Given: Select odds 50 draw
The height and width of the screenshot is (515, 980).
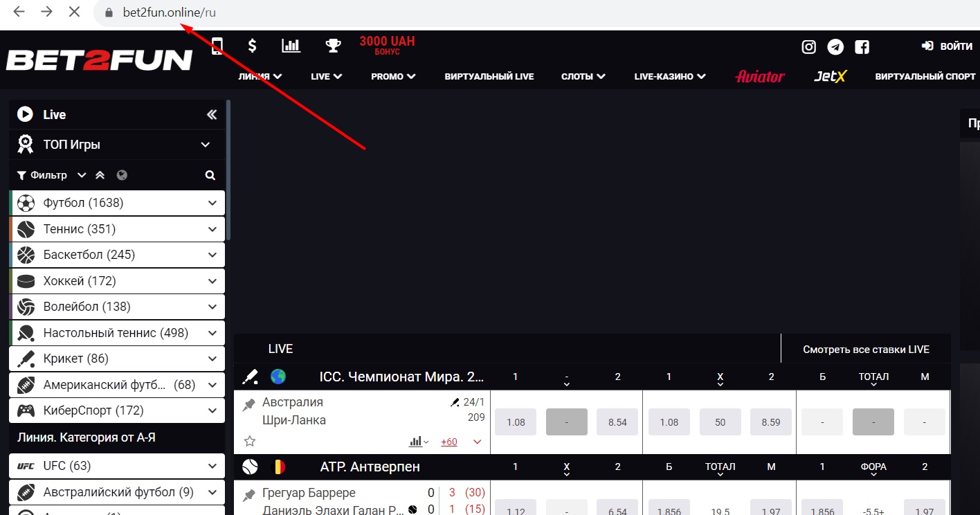Looking at the screenshot, I should point(720,422).
